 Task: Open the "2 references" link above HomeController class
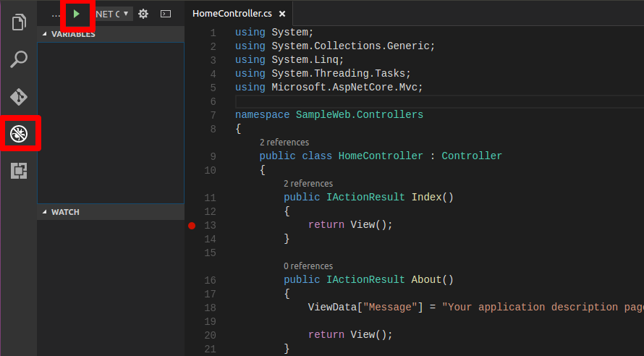pos(284,143)
